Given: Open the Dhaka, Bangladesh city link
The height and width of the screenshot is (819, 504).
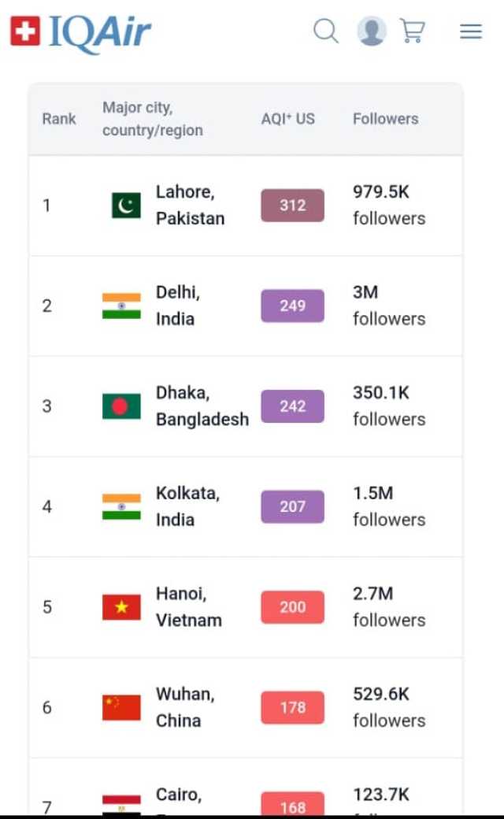Looking at the screenshot, I should click(x=202, y=406).
